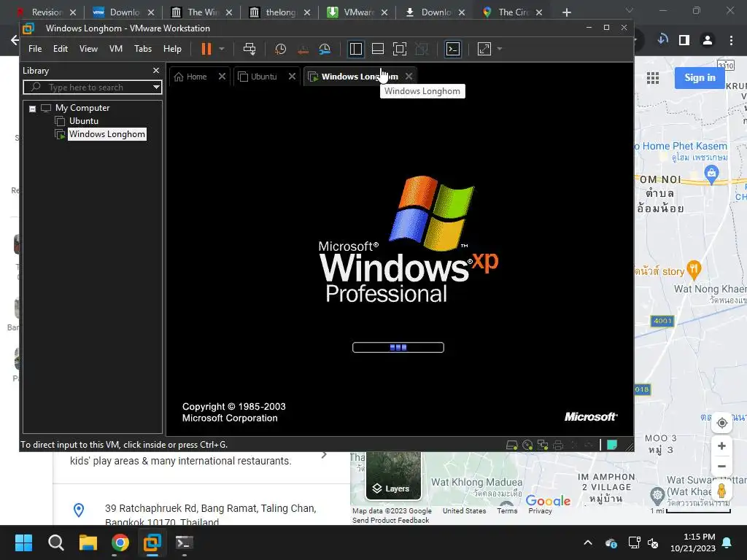Open Windows taskbar search

coord(55,542)
